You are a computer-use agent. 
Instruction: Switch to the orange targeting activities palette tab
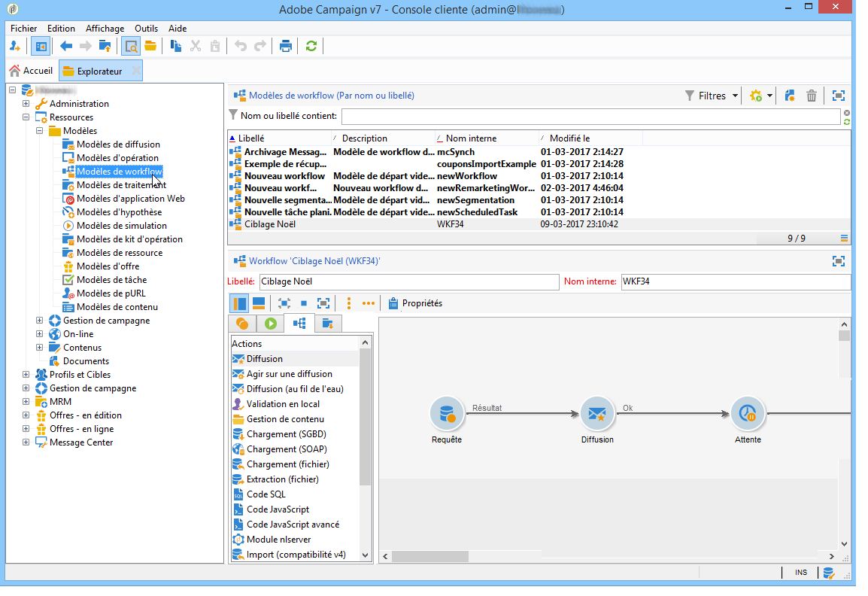tap(242, 324)
